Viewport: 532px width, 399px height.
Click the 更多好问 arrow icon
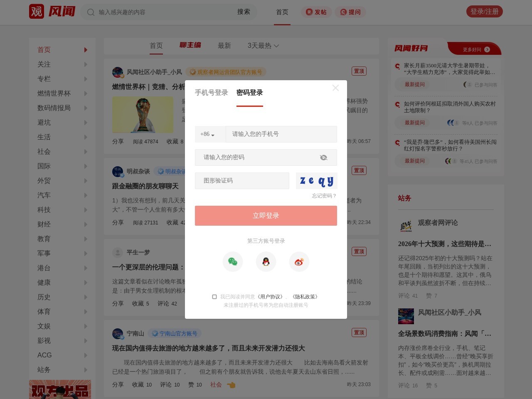487,49
